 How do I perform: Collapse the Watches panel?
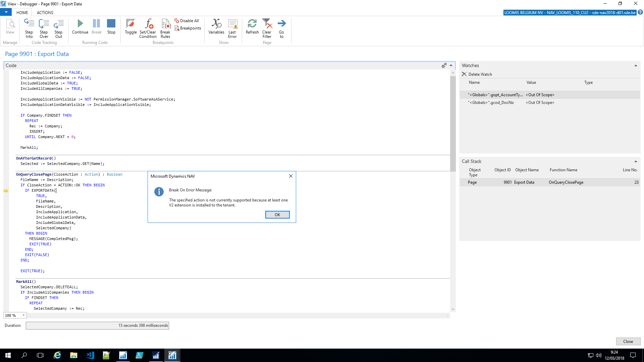click(636, 65)
